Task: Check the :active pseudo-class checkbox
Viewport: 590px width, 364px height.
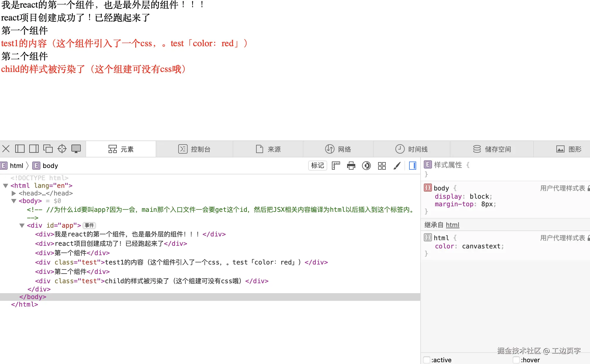Action: [x=427, y=360]
